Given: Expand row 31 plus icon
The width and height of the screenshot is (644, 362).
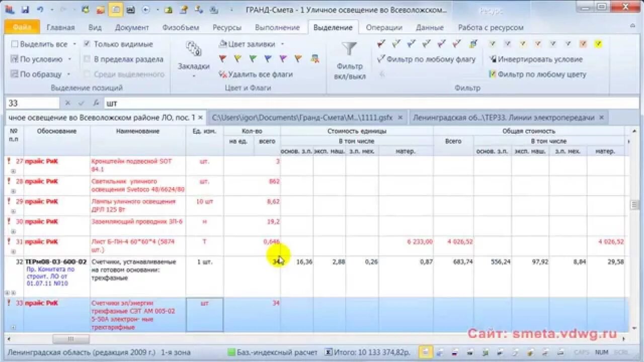Looking at the screenshot, I should [14, 252].
